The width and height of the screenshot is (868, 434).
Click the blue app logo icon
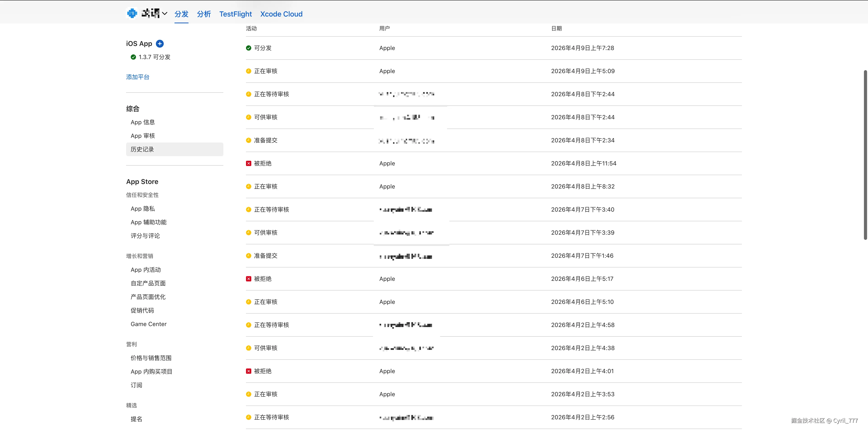tap(132, 13)
